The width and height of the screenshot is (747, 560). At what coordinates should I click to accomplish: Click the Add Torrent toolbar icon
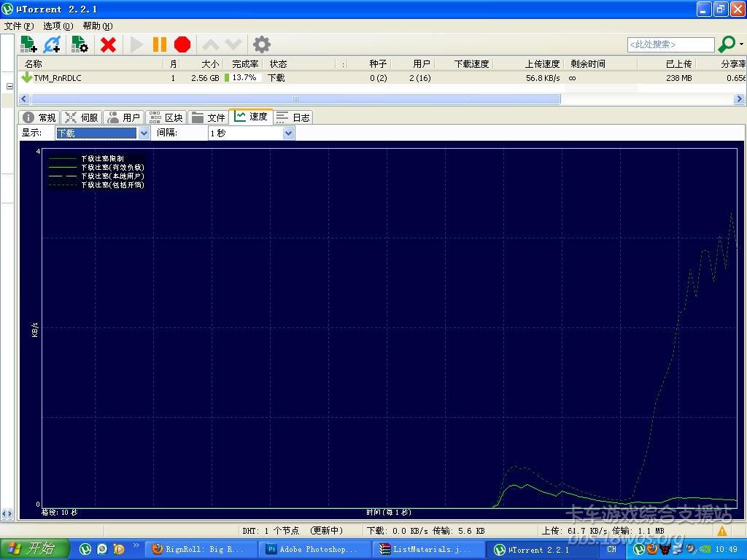(28, 44)
